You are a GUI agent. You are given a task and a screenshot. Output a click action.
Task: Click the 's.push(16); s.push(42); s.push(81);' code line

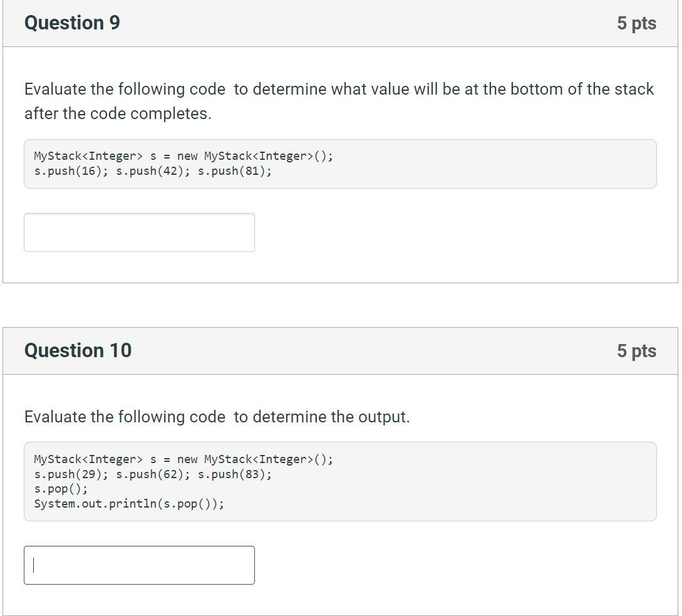click(153, 171)
